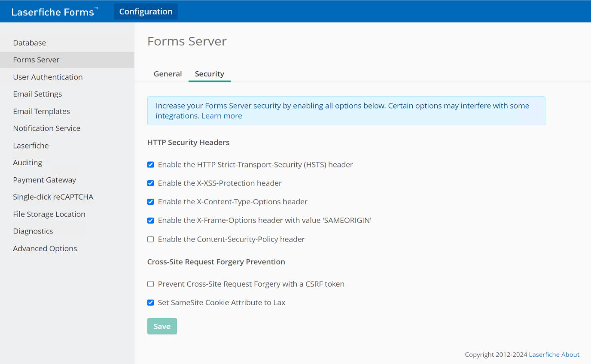591x364 pixels.
Task: Open Advanced Options in the sidebar
Action: 67,249
